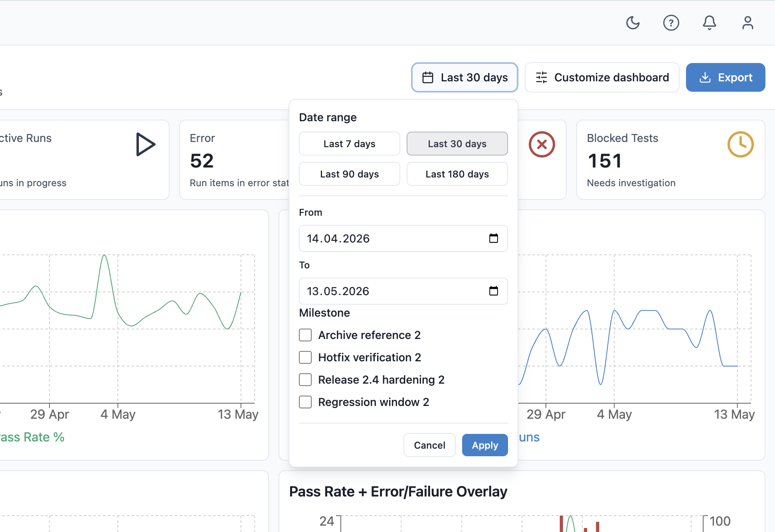The height and width of the screenshot is (532, 775).
Task: Open notifications bell icon
Action: pos(710,23)
